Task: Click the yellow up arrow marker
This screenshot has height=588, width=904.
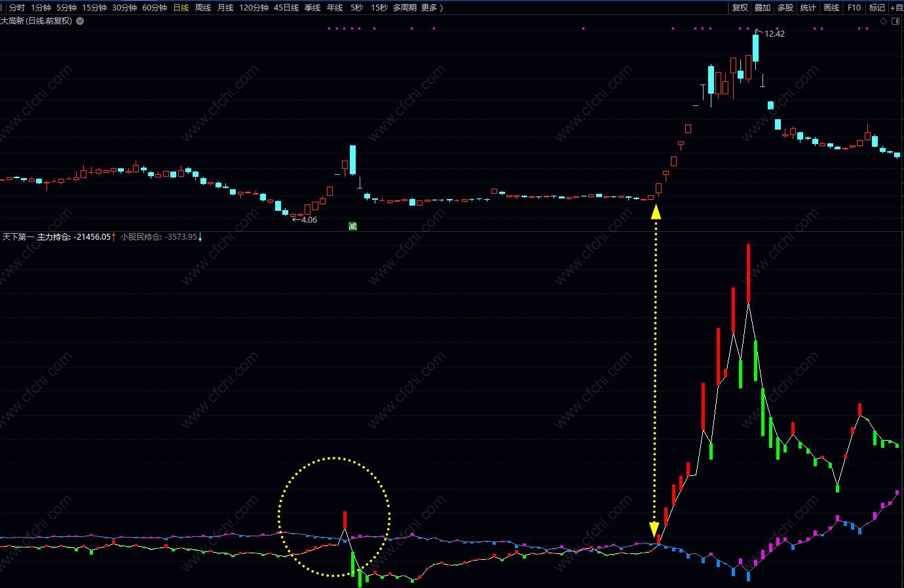Action: (655, 211)
